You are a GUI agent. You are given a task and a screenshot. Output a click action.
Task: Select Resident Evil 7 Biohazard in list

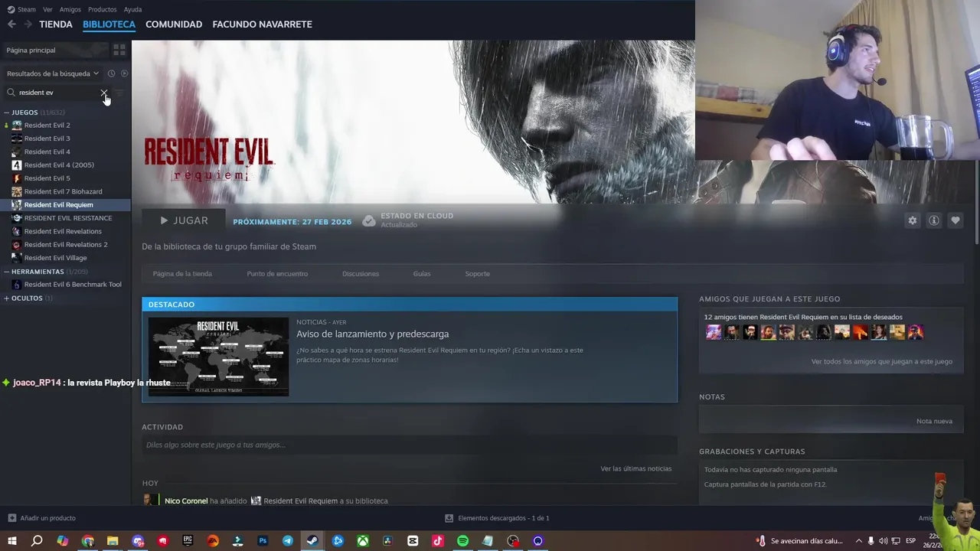click(63, 191)
